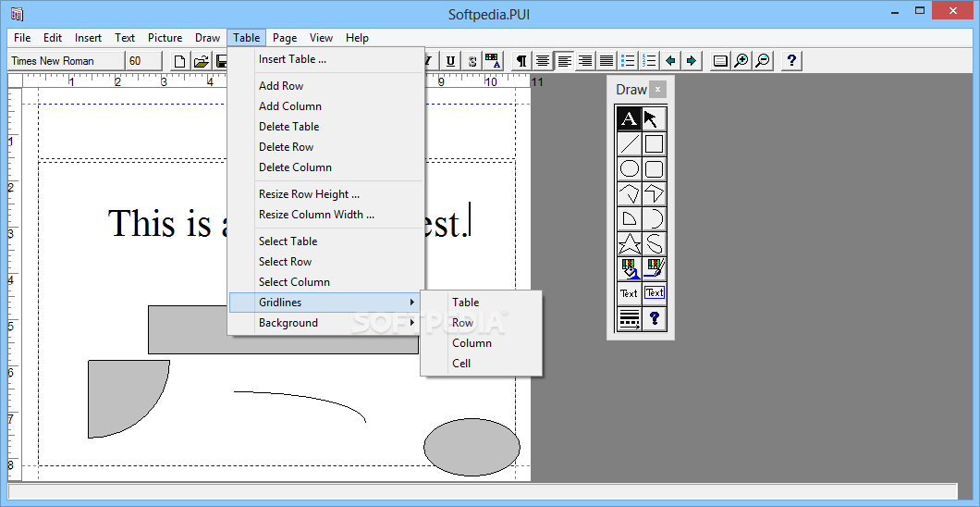Zoom out with the magnifier minus
Image resolution: width=980 pixels, height=507 pixels.
pos(763,61)
